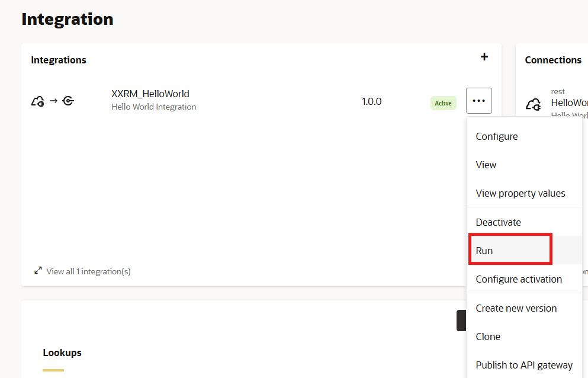Clone the integration from the menu
Screen dimensions: 588x378
488,337
